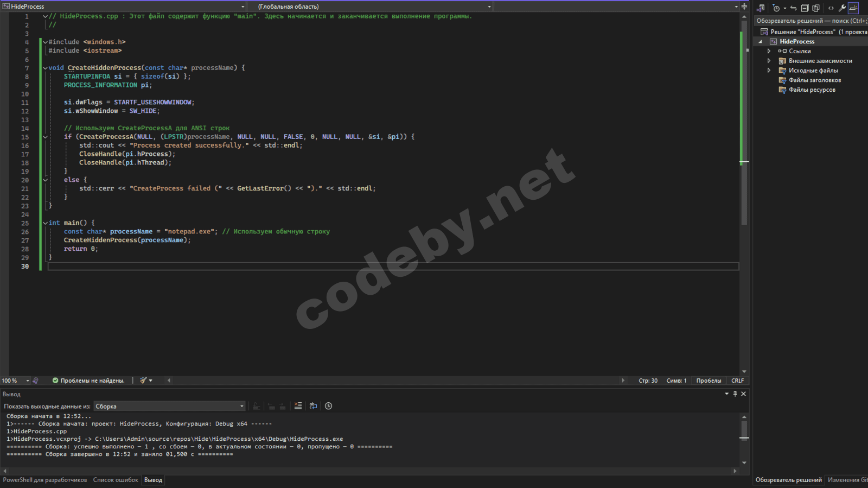Click the Show All Files icon
This screenshot has width=868, height=488.
point(816,8)
